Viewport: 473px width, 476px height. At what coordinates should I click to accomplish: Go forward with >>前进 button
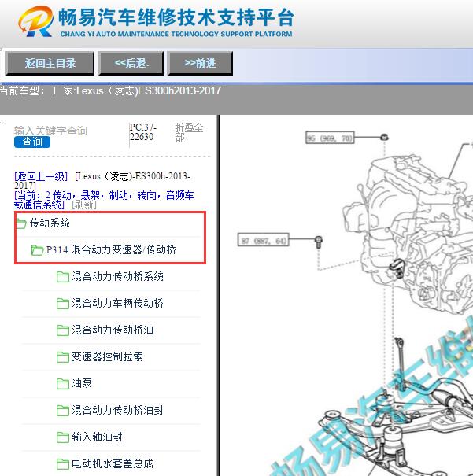point(200,64)
